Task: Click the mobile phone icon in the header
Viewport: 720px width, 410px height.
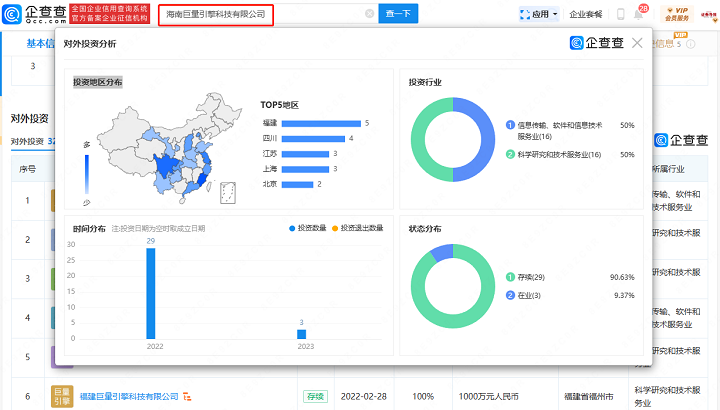Action: [620, 14]
